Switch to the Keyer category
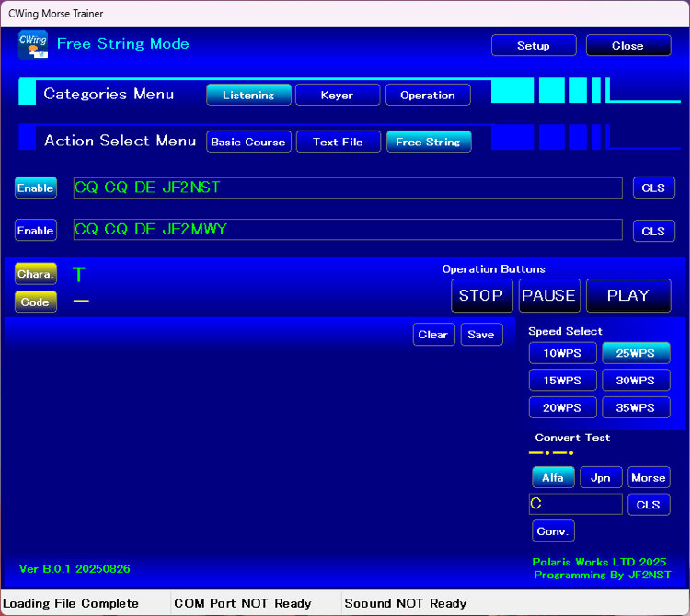The width and height of the screenshot is (690, 616). click(337, 95)
